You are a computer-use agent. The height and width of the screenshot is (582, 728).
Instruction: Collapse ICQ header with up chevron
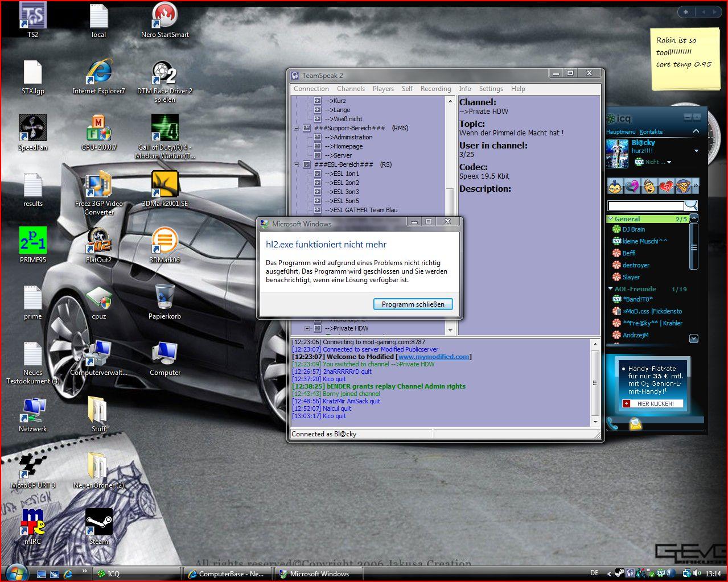tap(696, 131)
